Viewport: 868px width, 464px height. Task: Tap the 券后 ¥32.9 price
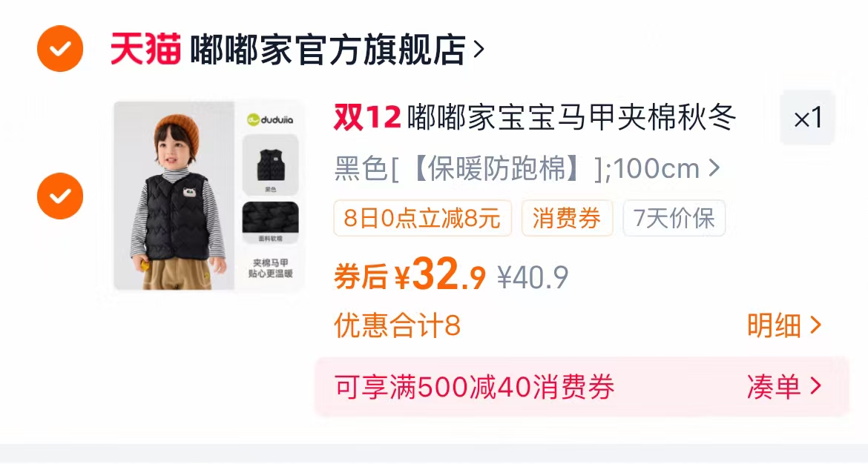pos(410,275)
